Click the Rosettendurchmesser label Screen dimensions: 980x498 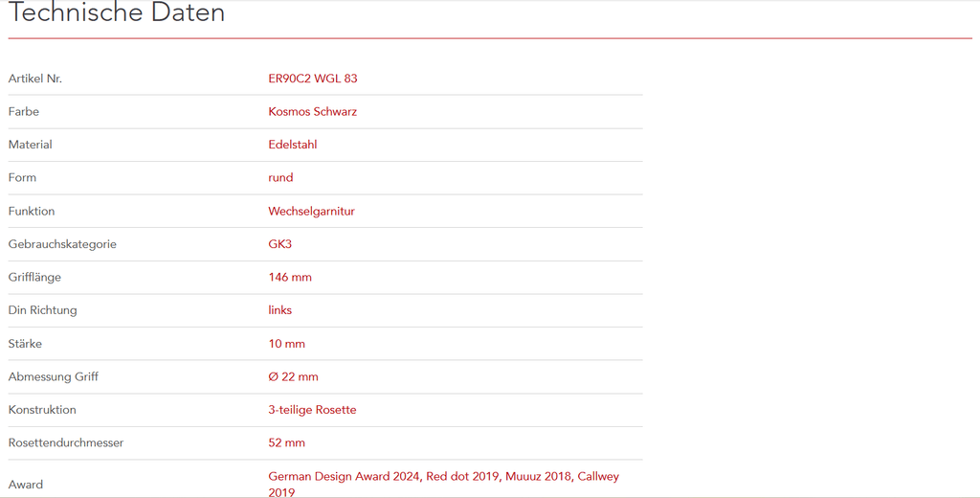[x=66, y=442]
